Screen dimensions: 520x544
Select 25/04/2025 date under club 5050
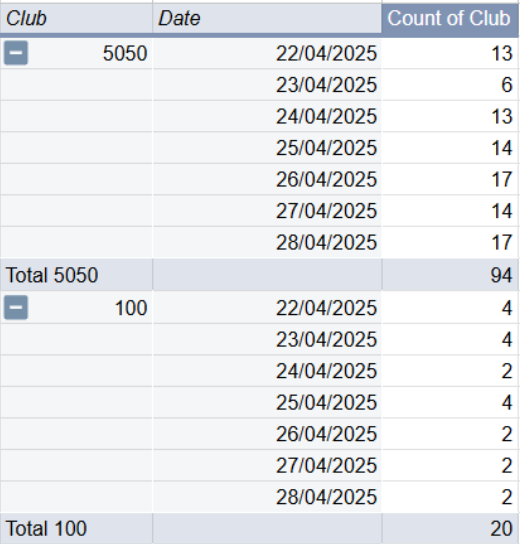point(267,148)
